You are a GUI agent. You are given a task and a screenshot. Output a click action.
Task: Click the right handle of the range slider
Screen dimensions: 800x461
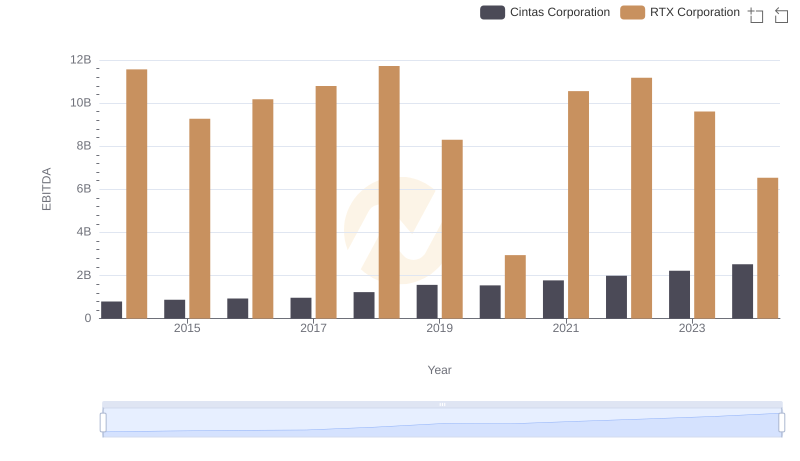pos(782,423)
